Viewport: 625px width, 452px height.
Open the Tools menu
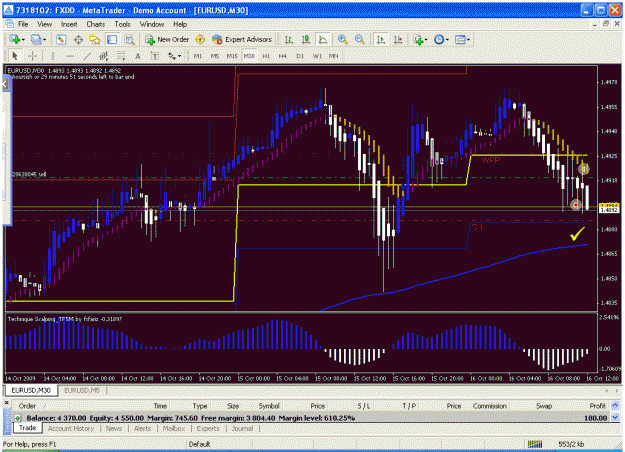point(122,24)
